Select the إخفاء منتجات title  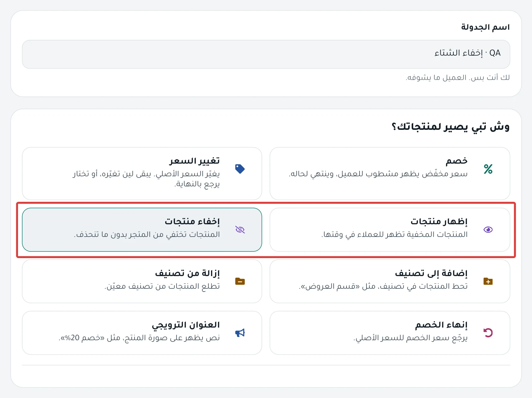point(192,221)
